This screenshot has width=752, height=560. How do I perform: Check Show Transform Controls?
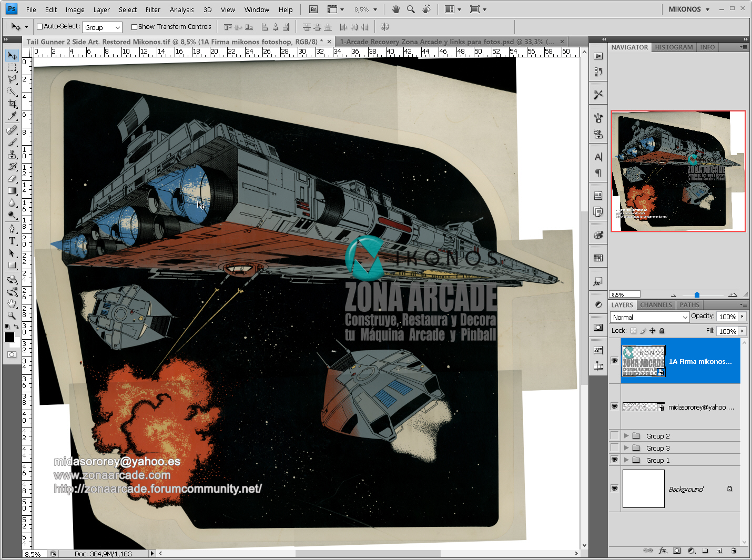135,26
